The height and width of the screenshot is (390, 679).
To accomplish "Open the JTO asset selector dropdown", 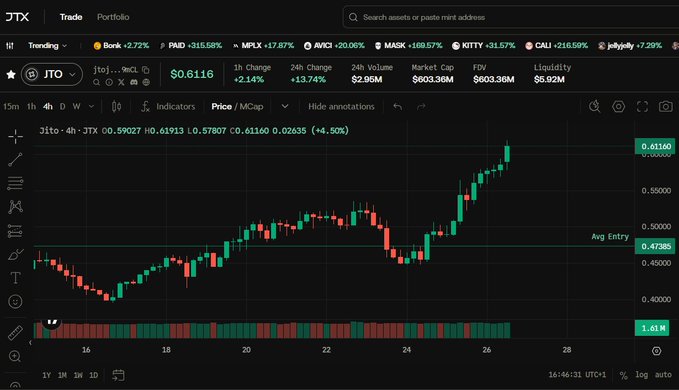I will coord(52,74).
